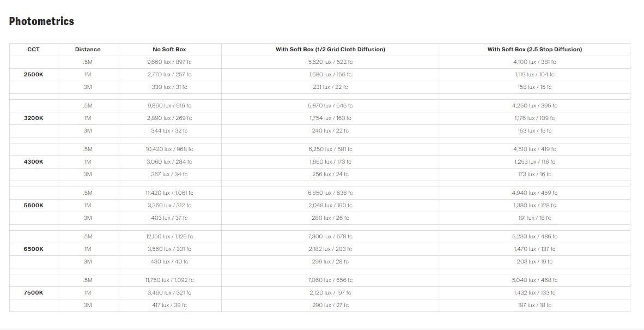Click the CCT column header
This screenshot has width=644, height=330.
[x=33, y=50]
